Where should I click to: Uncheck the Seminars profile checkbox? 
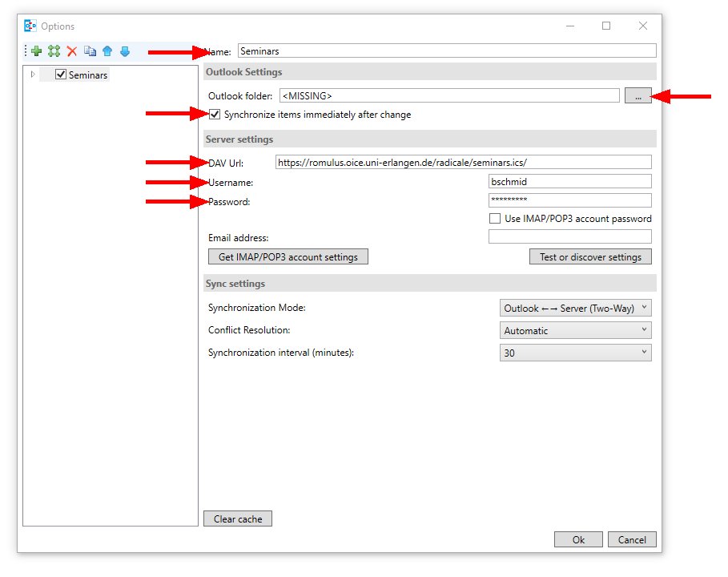(x=61, y=75)
